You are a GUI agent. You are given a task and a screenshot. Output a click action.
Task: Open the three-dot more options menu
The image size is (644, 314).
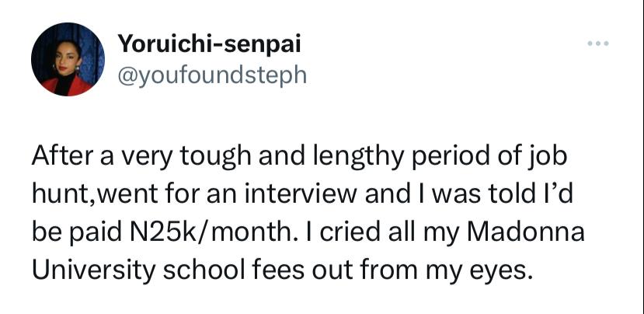coord(598,44)
